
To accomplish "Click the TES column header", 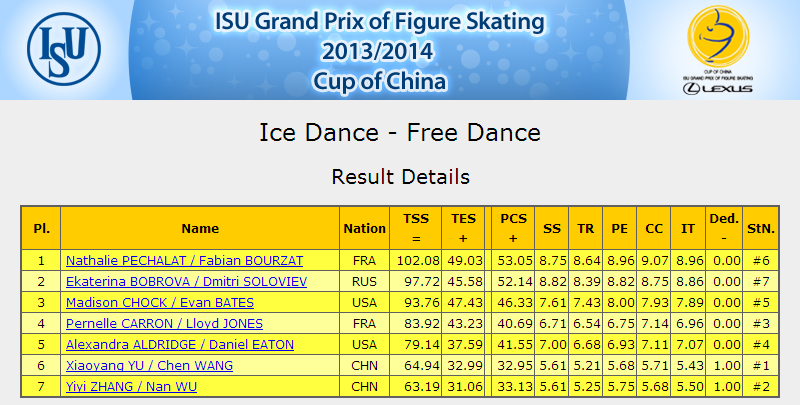I will point(463,228).
